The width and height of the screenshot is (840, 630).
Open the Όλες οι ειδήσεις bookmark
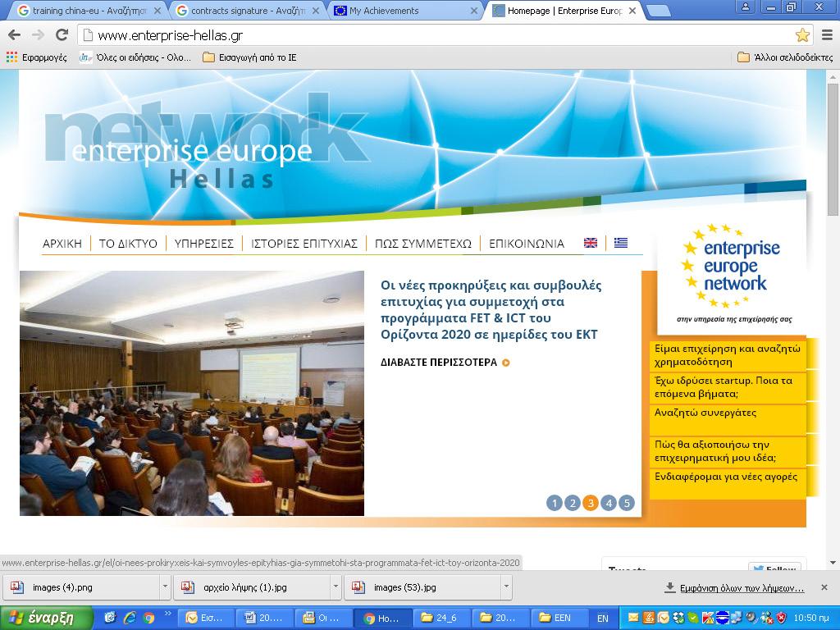click(135, 57)
